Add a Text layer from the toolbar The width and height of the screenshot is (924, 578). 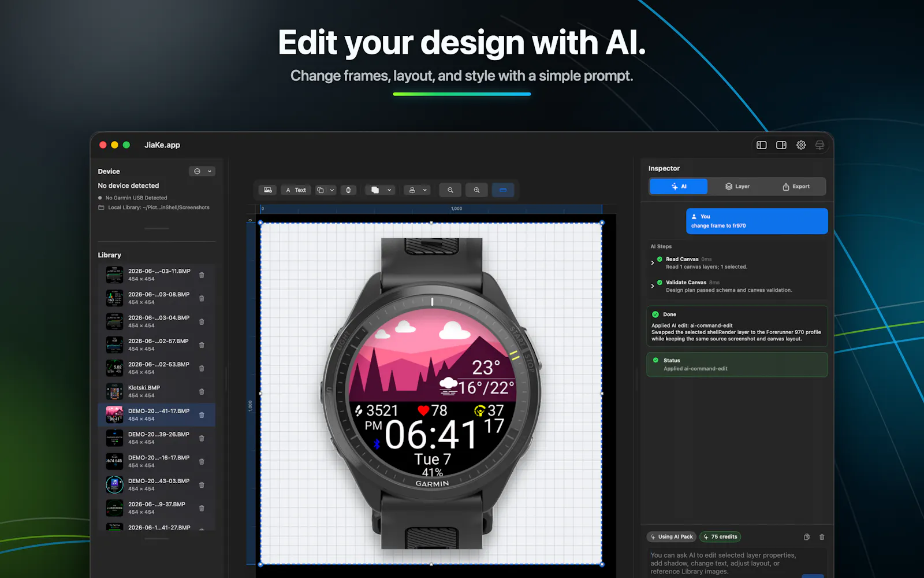pos(296,190)
